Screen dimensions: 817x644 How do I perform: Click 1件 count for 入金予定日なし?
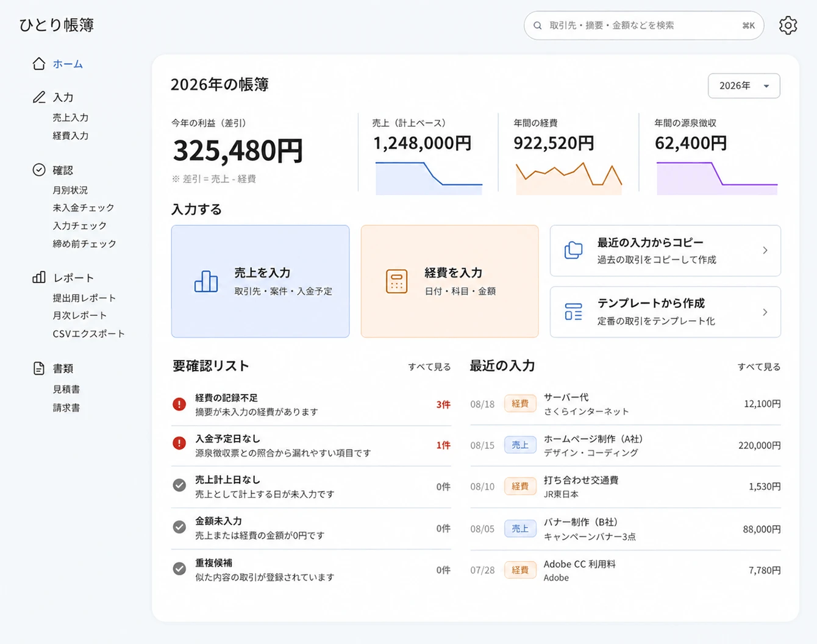pyautogui.click(x=443, y=445)
